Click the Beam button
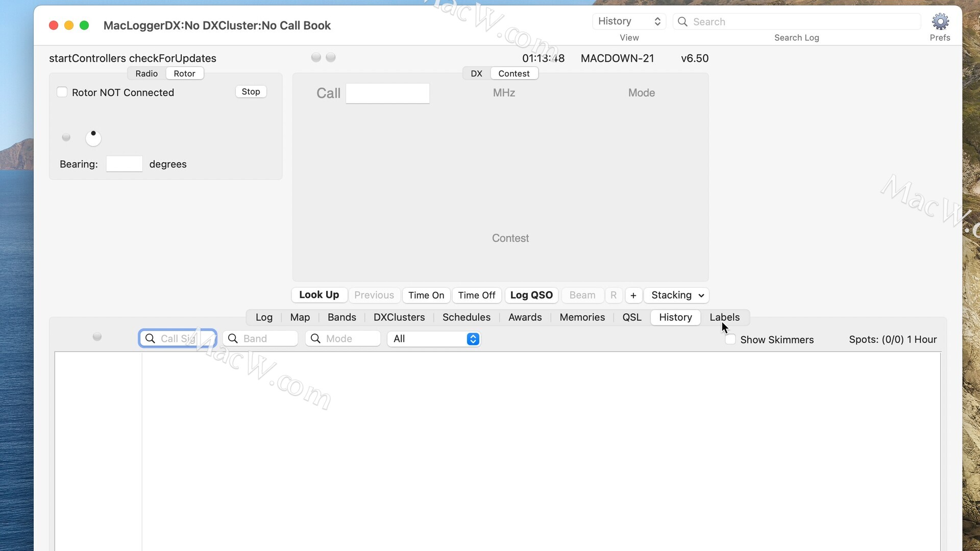This screenshot has height=551, width=980. [582, 295]
